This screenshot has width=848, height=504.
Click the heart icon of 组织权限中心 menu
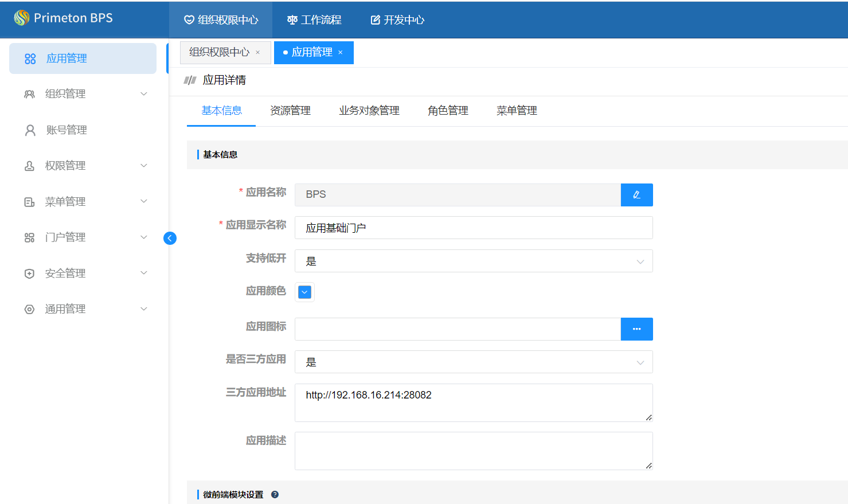(x=189, y=20)
